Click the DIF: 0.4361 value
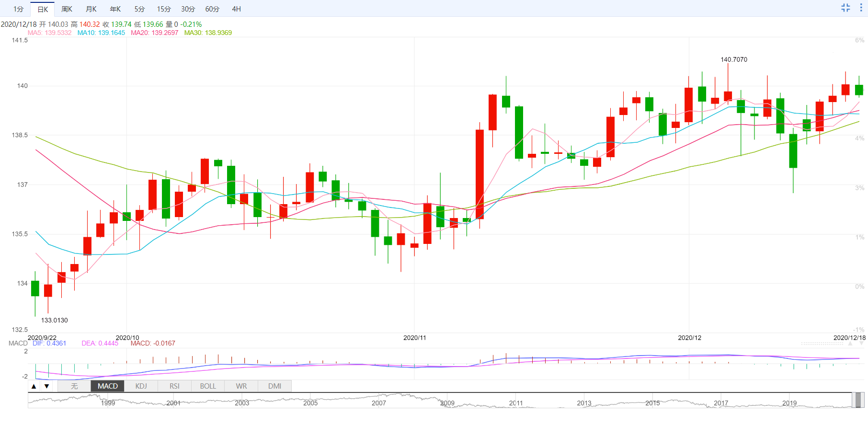The height and width of the screenshot is (426, 868). pos(49,343)
